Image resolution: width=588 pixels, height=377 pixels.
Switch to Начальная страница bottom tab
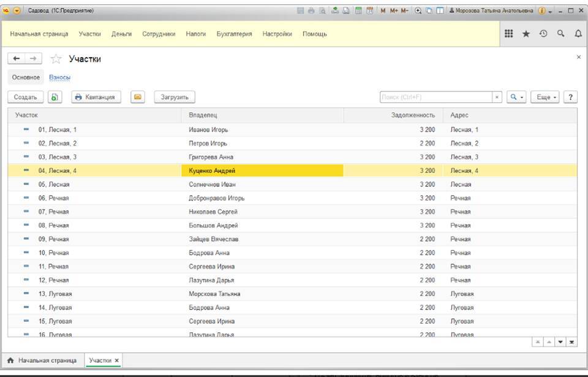42,360
